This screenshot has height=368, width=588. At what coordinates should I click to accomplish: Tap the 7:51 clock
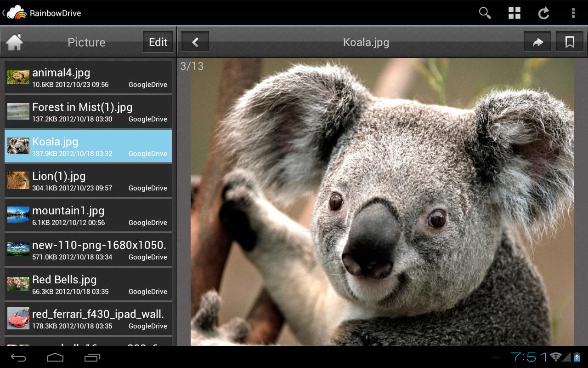pos(529,357)
